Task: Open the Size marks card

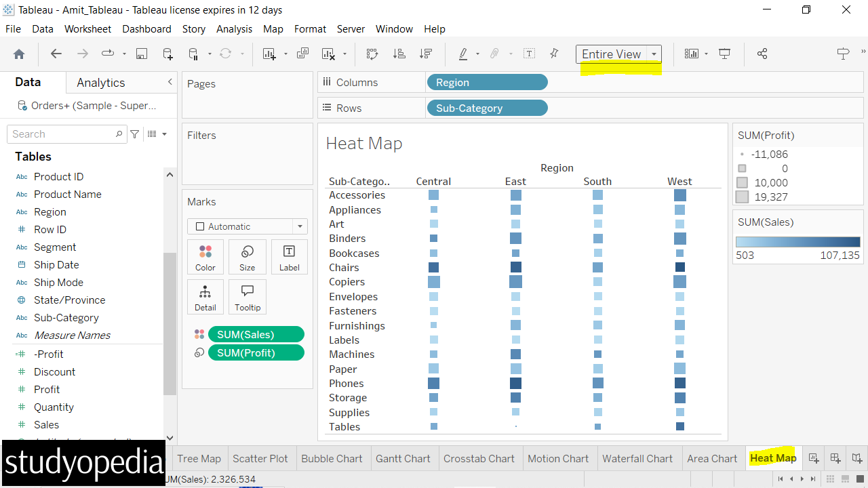Action: click(x=248, y=258)
